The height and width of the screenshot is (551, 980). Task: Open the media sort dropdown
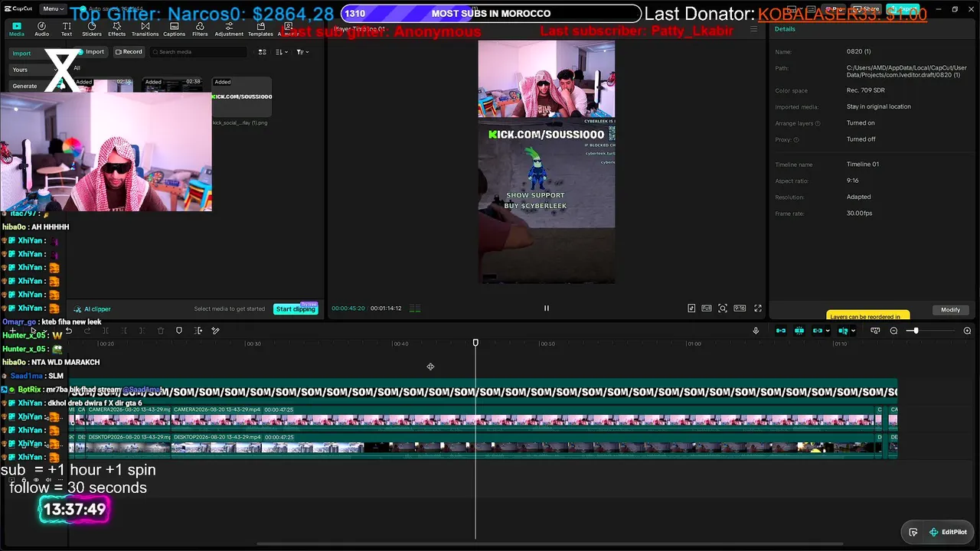(x=281, y=52)
